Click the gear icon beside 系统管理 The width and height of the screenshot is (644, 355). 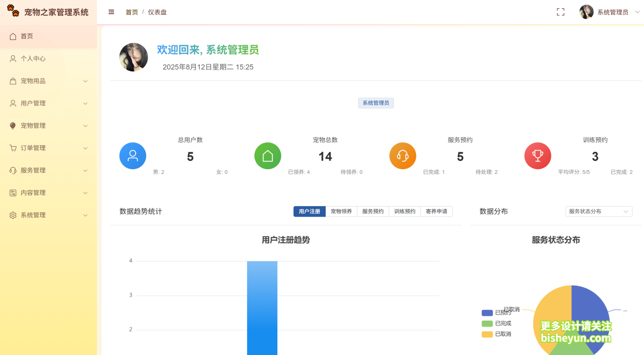click(13, 215)
